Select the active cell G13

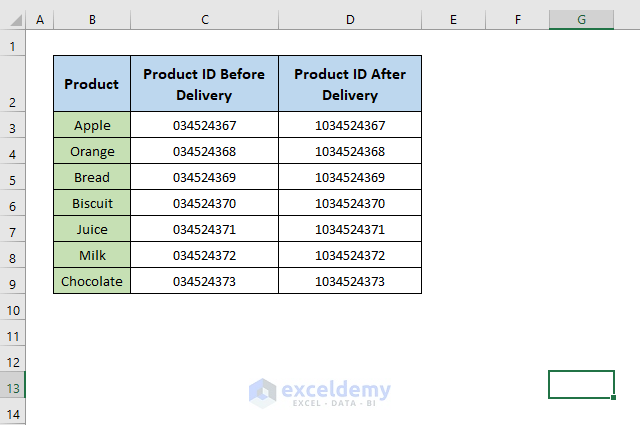[581, 385]
